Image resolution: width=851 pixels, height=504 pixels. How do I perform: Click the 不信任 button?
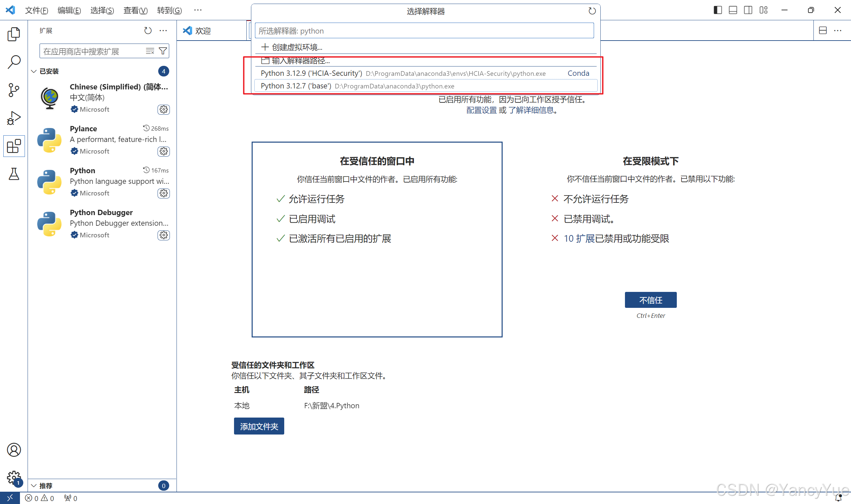tap(650, 300)
